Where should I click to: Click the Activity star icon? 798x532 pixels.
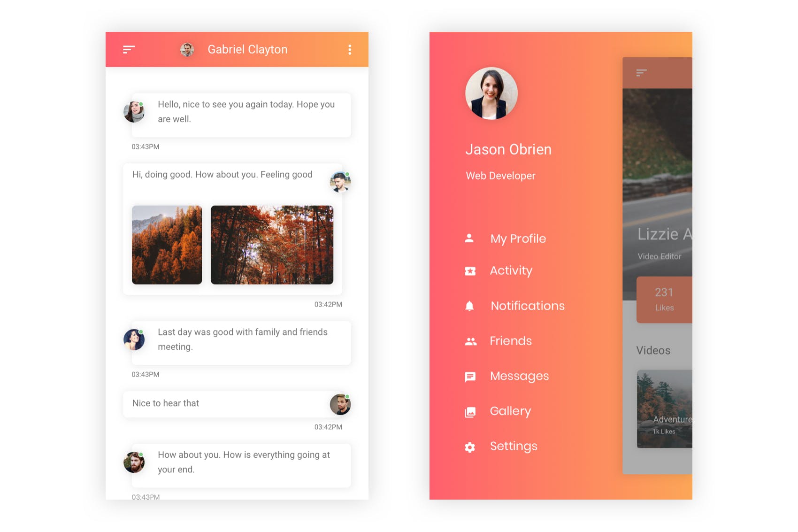[469, 271]
